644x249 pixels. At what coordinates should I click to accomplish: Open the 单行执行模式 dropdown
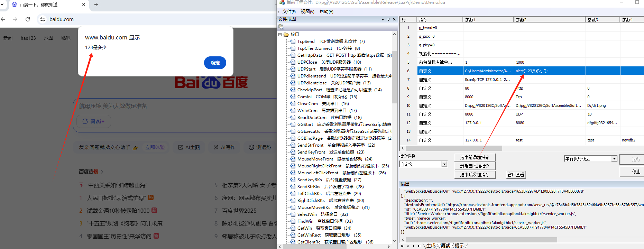pos(614,159)
